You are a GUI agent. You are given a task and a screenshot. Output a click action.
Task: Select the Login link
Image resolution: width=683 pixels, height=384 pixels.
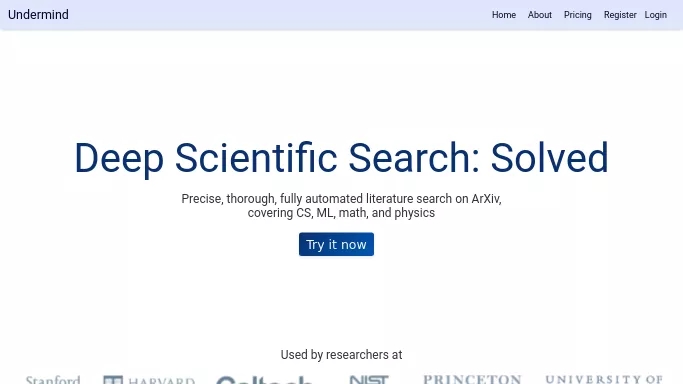[x=656, y=15]
